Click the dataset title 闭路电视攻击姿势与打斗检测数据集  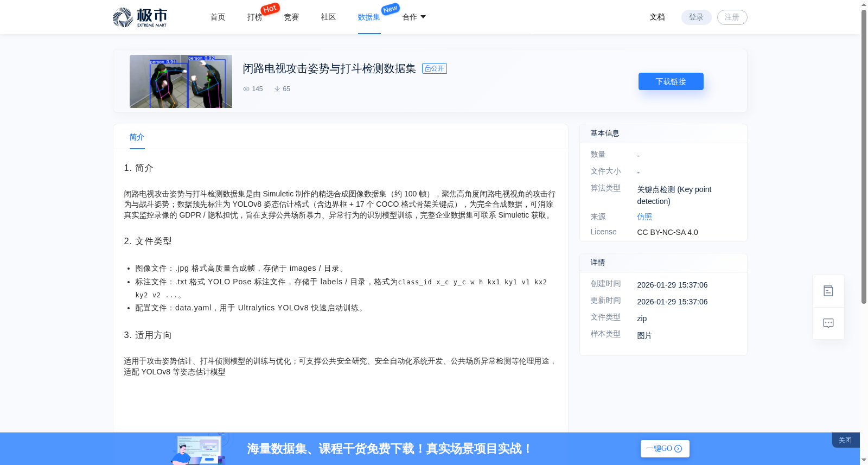pos(329,68)
